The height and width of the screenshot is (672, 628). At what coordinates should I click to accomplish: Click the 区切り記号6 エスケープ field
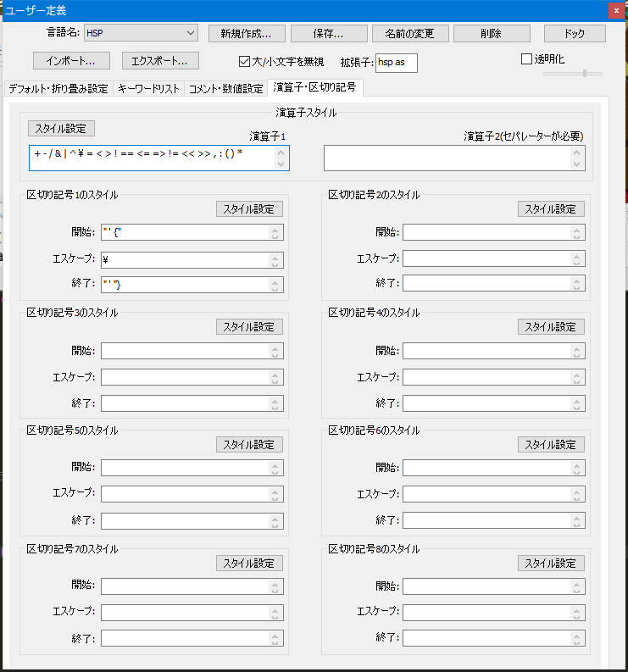(494, 494)
